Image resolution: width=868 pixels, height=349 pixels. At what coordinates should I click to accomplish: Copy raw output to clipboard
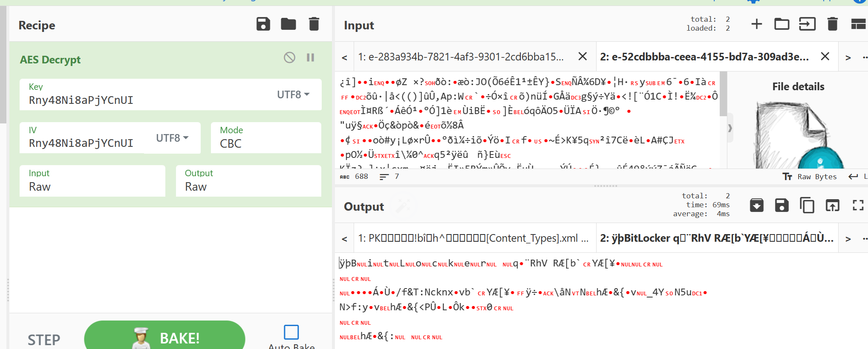point(807,205)
